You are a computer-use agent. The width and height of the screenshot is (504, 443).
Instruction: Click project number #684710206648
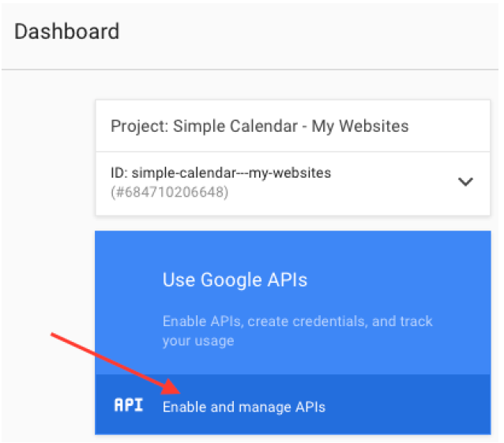pos(169,192)
